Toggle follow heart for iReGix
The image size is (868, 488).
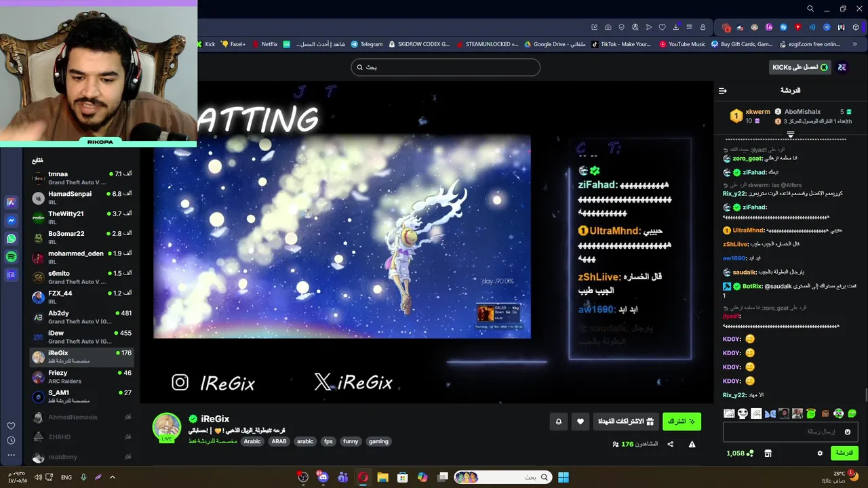coord(580,422)
